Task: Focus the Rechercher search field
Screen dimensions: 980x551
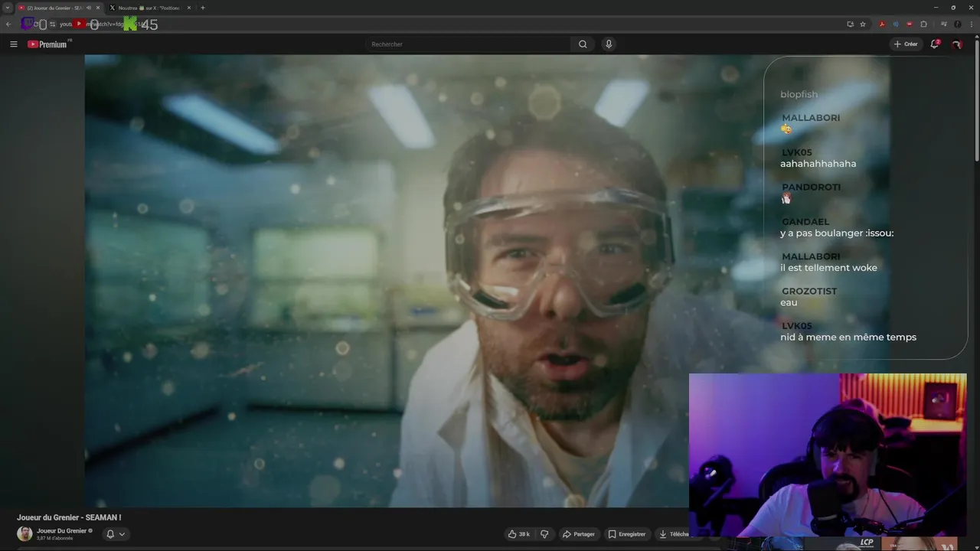Action: click(469, 44)
